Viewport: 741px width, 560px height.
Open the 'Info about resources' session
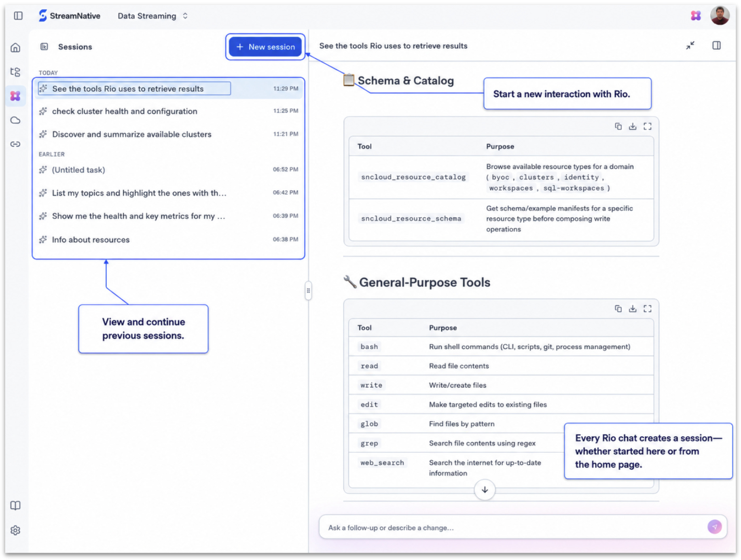169,240
